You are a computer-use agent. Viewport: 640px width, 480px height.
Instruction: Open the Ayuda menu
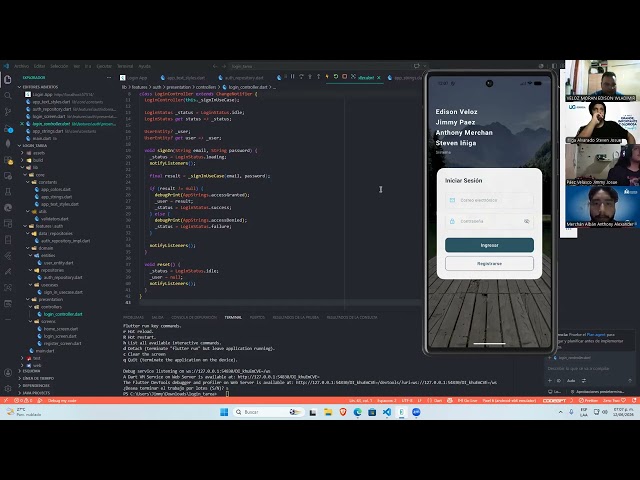click(x=144, y=66)
